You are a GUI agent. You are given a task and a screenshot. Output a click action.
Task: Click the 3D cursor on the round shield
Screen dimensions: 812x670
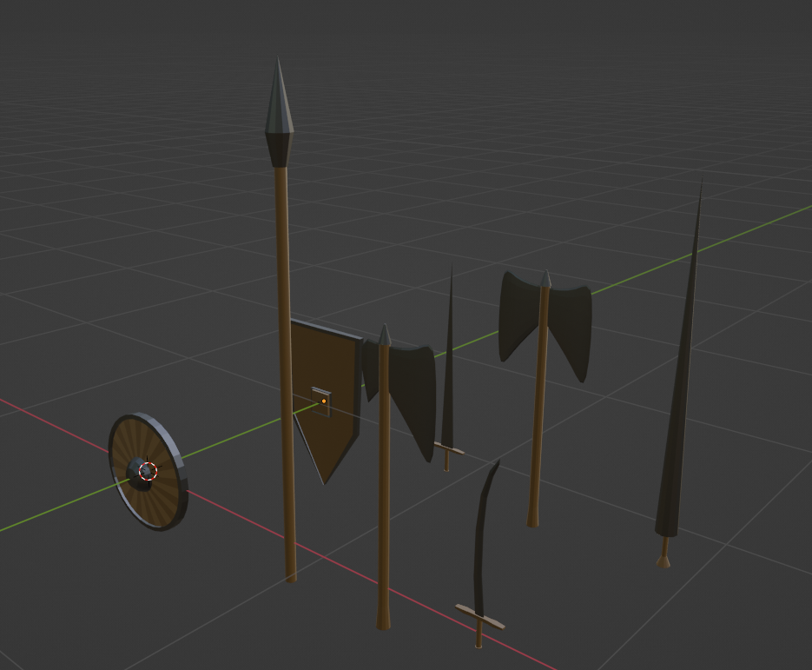(x=149, y=471)
